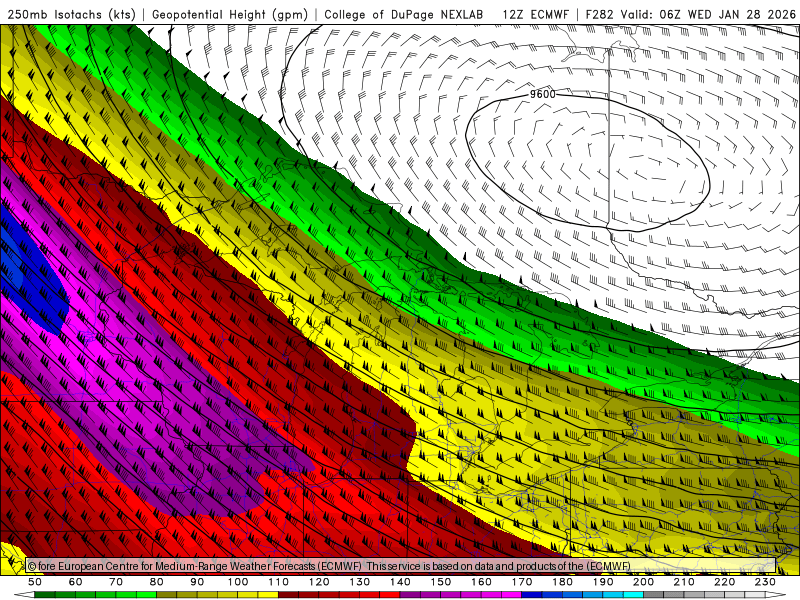Image resolution: width=800 pixels, height=600 pixels.
Task: Select the '90' color scale label
Action: [x=197, y=582]
